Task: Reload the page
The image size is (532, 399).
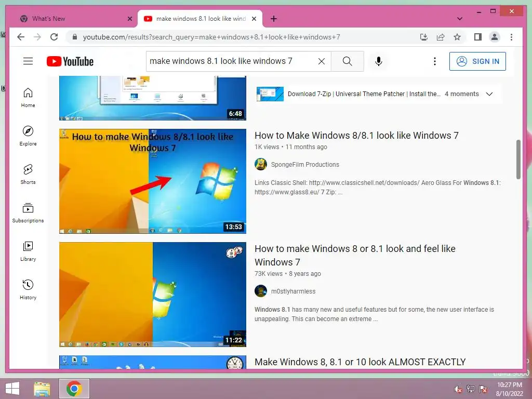Action: [54, 37]
